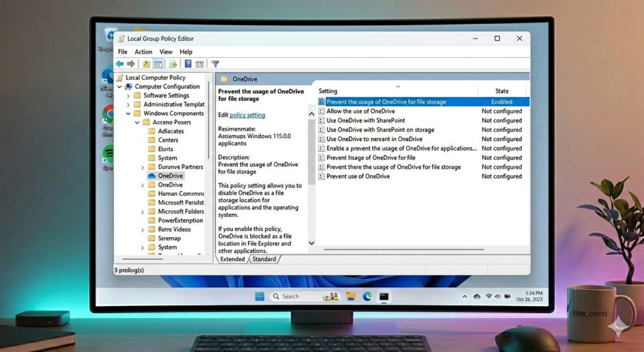
Task: Click policy icon beside Use OneDrive with SharePoint
Action: pos(321,120)
